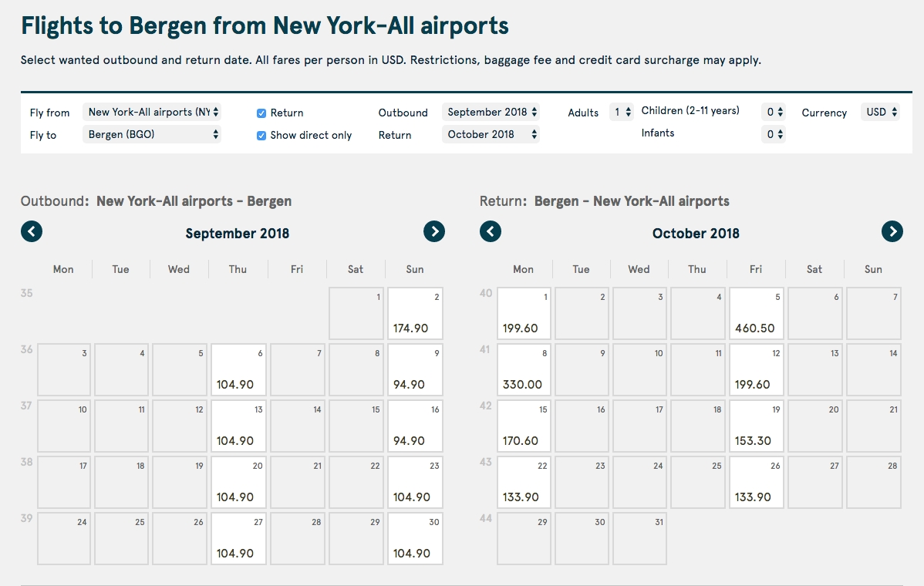
Task: Select outbound September 30 fare 104.90
Action: pyautogui.click(x=415, y=538)
